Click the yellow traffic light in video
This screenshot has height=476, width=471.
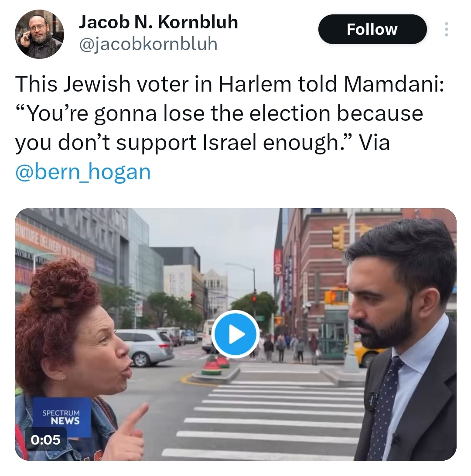pyautogui.click(x=337, y=237)
